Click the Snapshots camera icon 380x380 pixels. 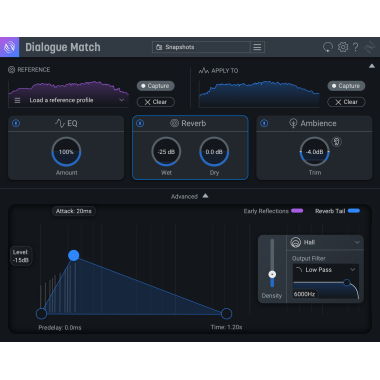pyautogui.click(x=159, y=47)
